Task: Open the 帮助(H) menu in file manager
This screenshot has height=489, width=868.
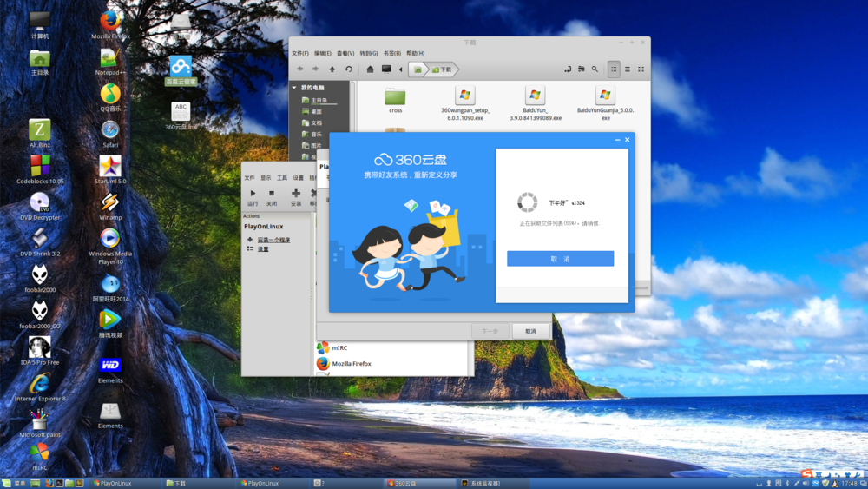Action: 415,53
